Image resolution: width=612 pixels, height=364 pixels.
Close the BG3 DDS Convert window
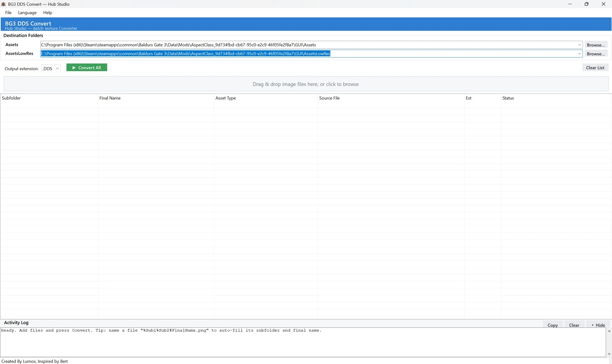coord(603,4)
